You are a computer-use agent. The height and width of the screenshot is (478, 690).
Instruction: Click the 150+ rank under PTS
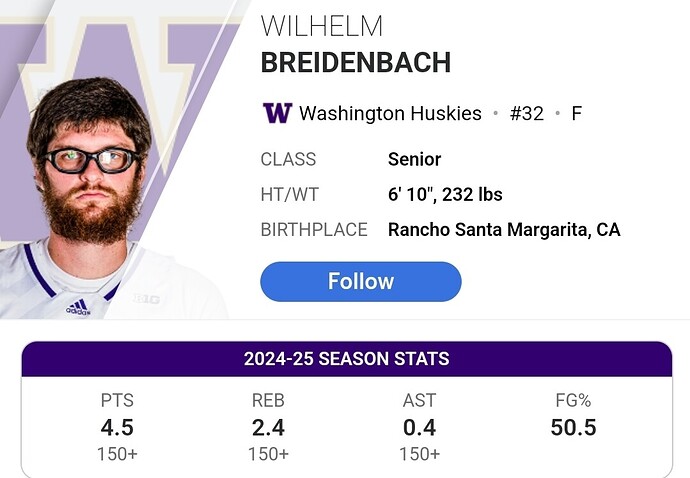click(117, 454)
